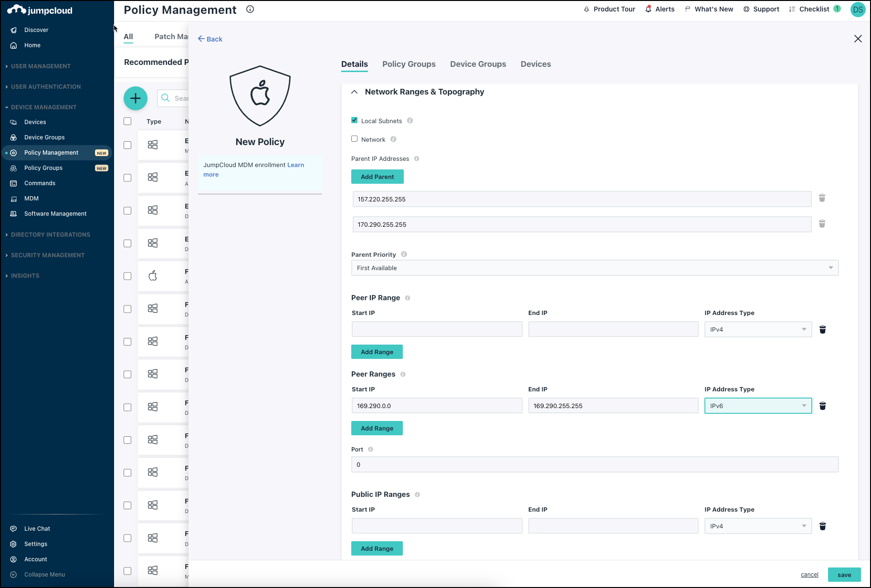Image resolution: width=871 pixels, height=588 pixels.
Task: Select Devices in the sidebar
Action: pos(34,122)
